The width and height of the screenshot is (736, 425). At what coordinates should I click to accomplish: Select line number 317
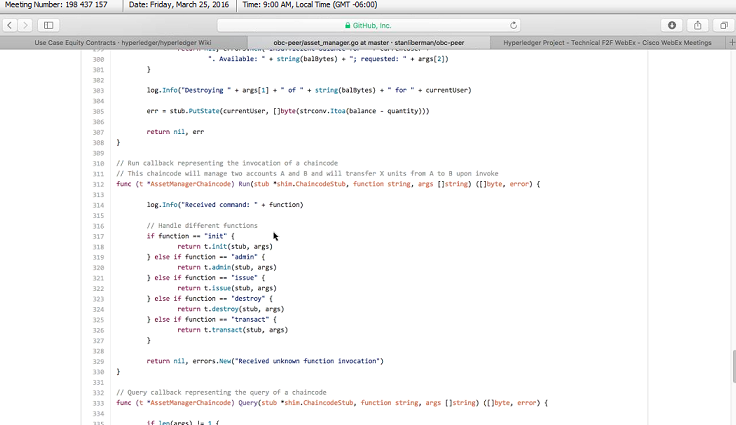click(98, 236)
